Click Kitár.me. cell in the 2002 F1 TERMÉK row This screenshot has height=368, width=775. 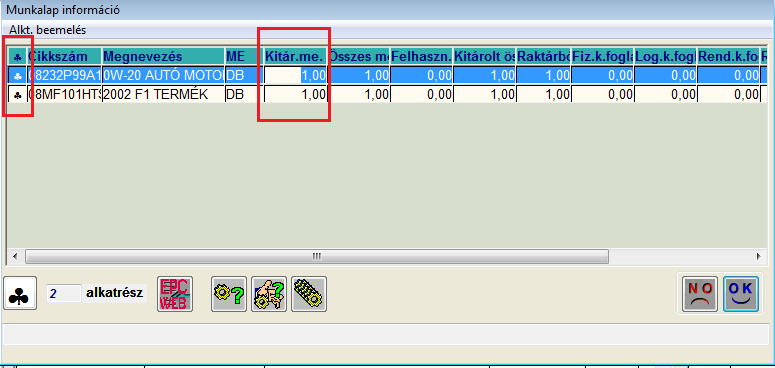click(296, 94)
